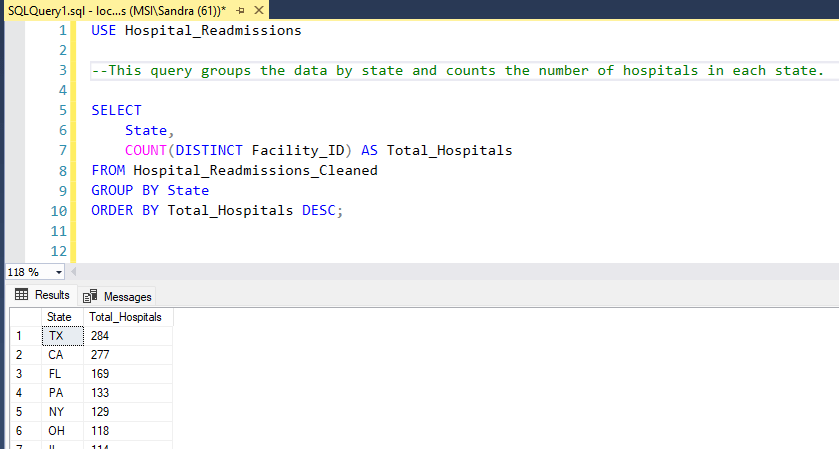The height and width of the screenshot is (449, 839).
Task: Select the FL cell in results
Action: point(62,374)
